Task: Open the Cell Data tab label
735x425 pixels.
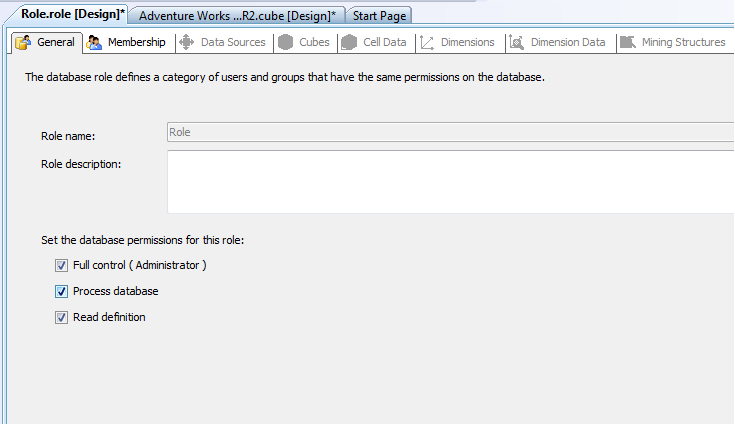Action: (x=384, y=42)
